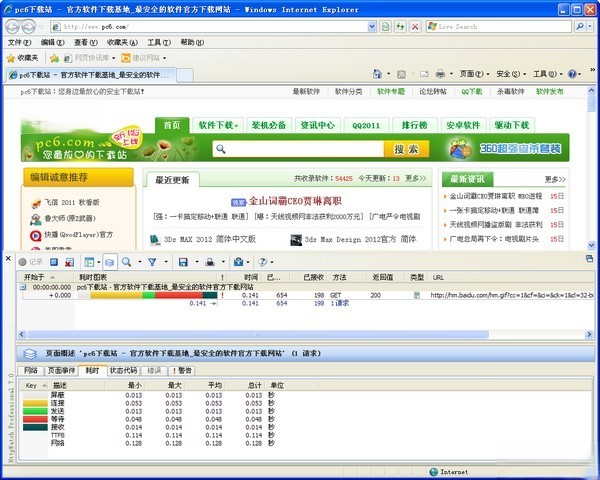This screenshot has width=600, height=480.
Task: Close the HttpWatch panel with X
Action: (8, 258)
